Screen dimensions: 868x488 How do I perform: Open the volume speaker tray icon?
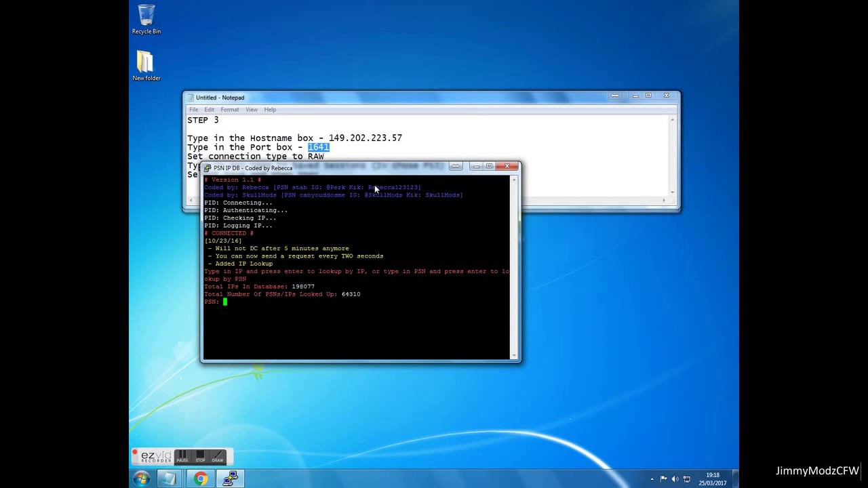[675, 479]
